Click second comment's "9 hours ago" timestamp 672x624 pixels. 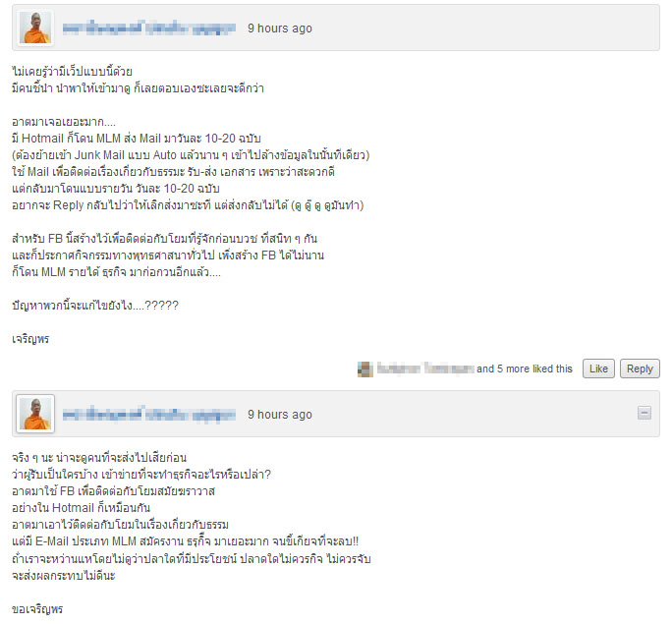tap(280, 415)
